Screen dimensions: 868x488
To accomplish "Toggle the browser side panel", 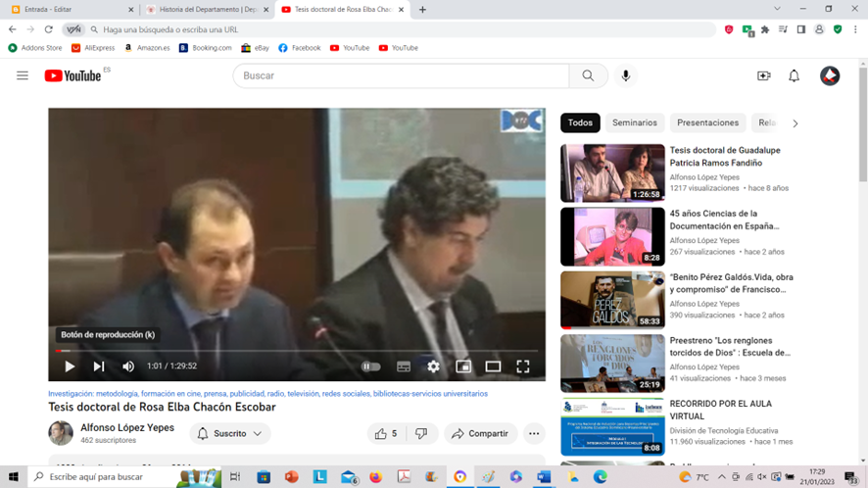I will tap(801, 29).
